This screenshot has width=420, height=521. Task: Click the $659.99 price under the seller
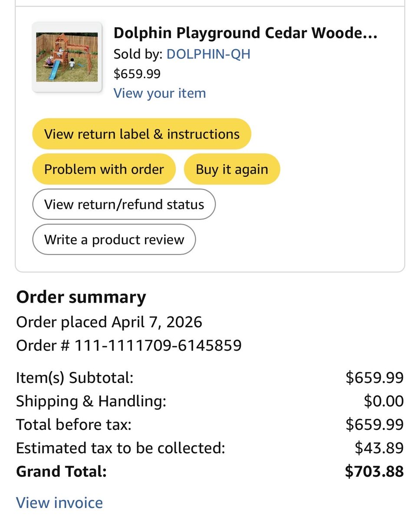[137, 74]
